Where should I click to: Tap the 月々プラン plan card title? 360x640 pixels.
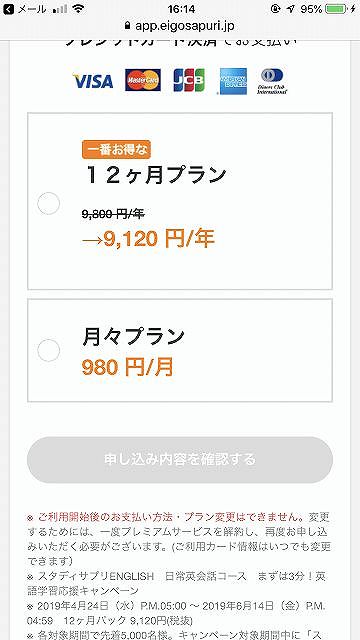point(133,338)
